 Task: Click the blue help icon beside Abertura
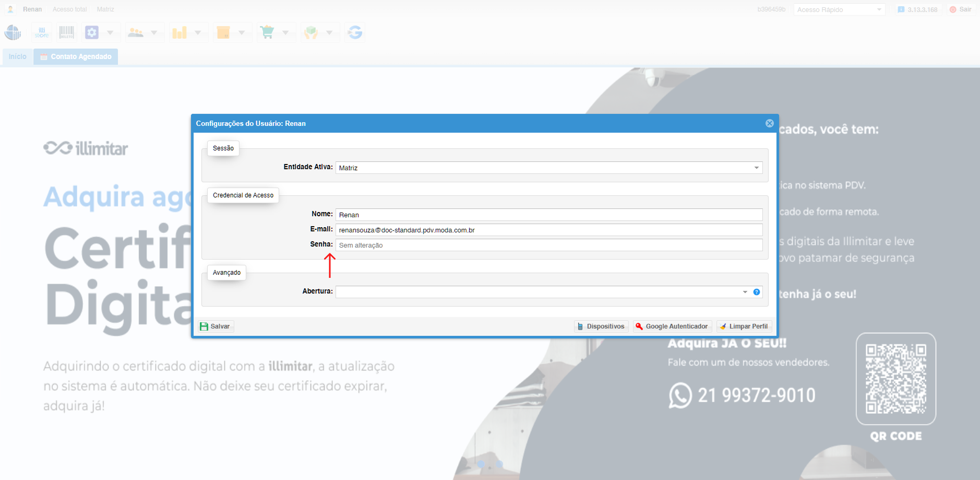pos(757,292)
